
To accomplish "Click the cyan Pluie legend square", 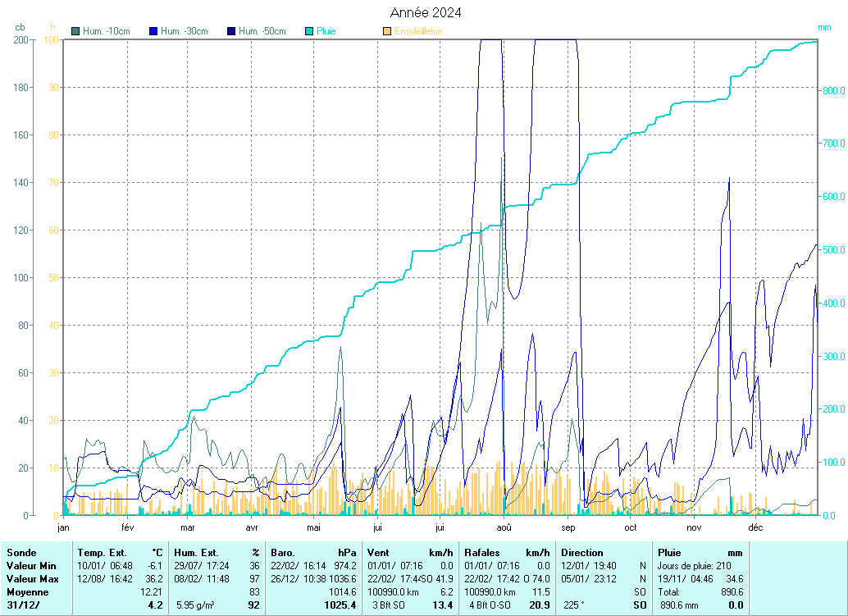I will pos(309,31).
